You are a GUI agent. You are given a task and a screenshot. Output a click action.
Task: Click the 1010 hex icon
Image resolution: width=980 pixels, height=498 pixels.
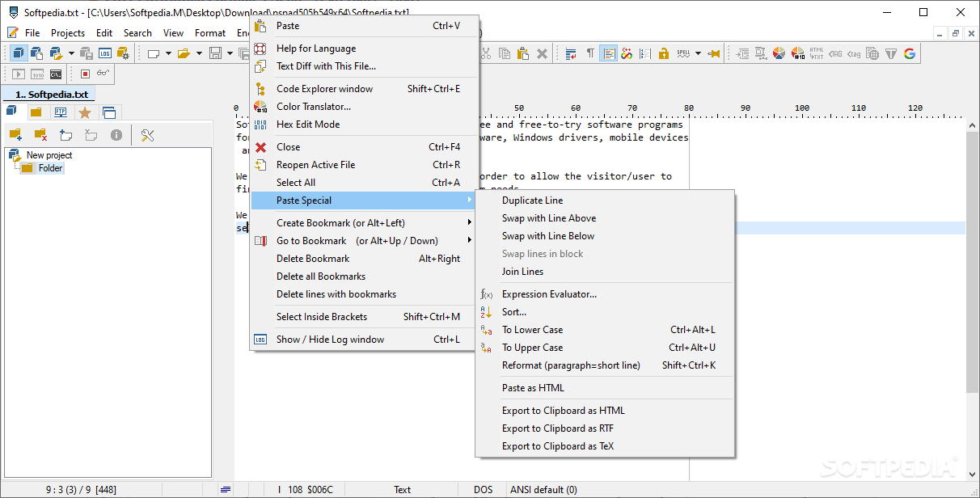click(37, 74)
